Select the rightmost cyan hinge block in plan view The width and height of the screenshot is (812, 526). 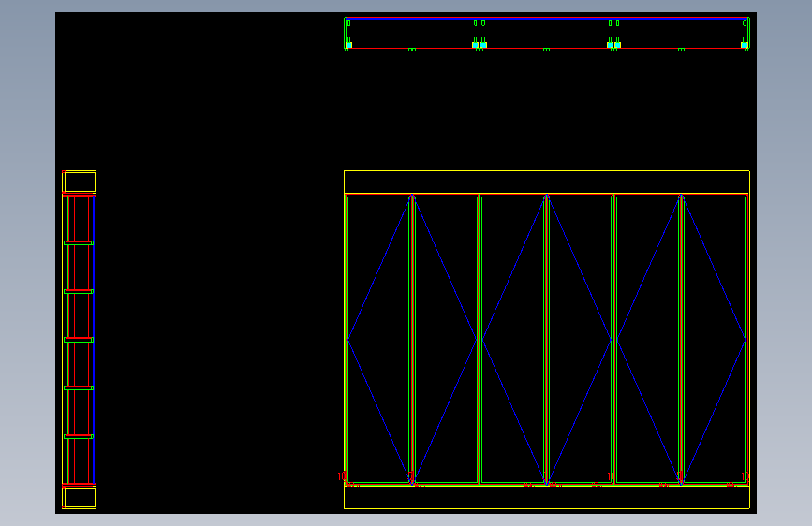coord(745,45)
